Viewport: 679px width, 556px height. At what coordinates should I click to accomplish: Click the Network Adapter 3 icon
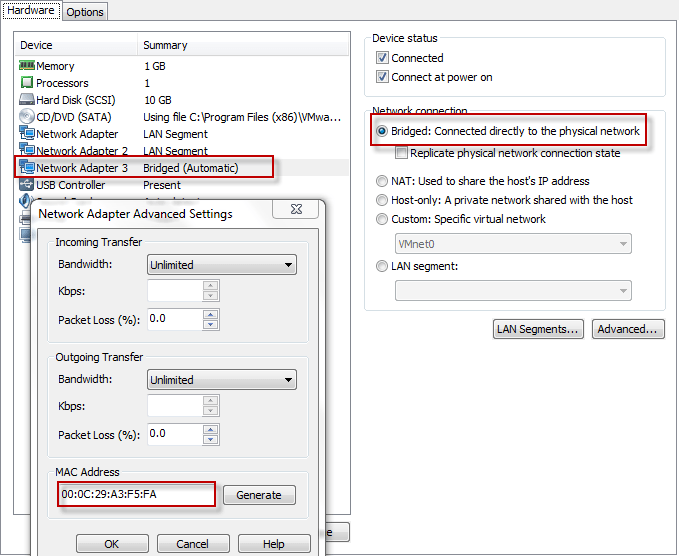pyautogui.click(x=27, y=168)
